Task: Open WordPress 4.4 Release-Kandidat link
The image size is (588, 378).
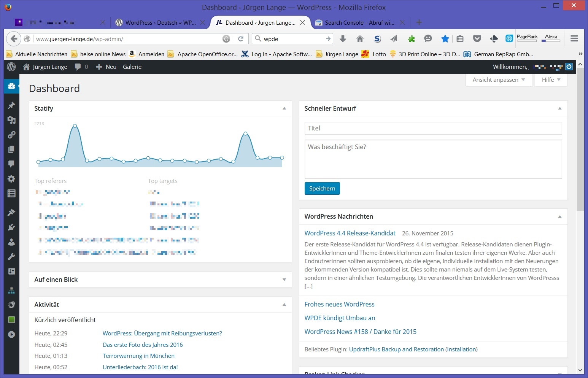Action: (x=350, y=233)
